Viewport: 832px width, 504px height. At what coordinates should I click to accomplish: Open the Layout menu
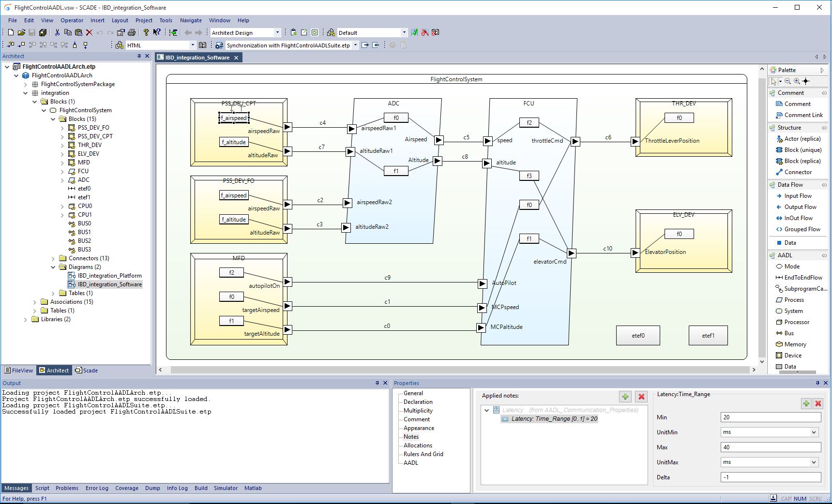coord(120,20)
